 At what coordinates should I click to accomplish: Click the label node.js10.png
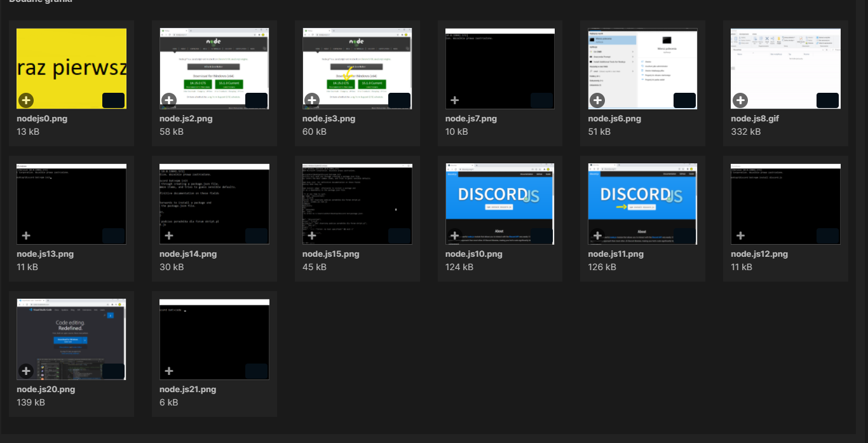(x=474, y=254)
